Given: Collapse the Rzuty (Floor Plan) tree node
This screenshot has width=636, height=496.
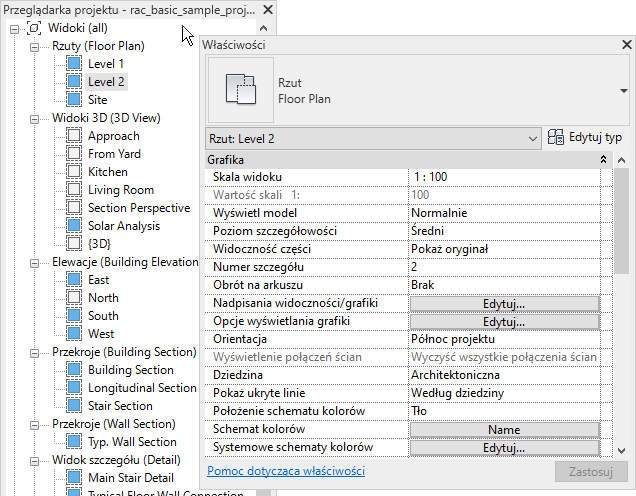Looking at the screenshot, I should click(x=35, y=46).
